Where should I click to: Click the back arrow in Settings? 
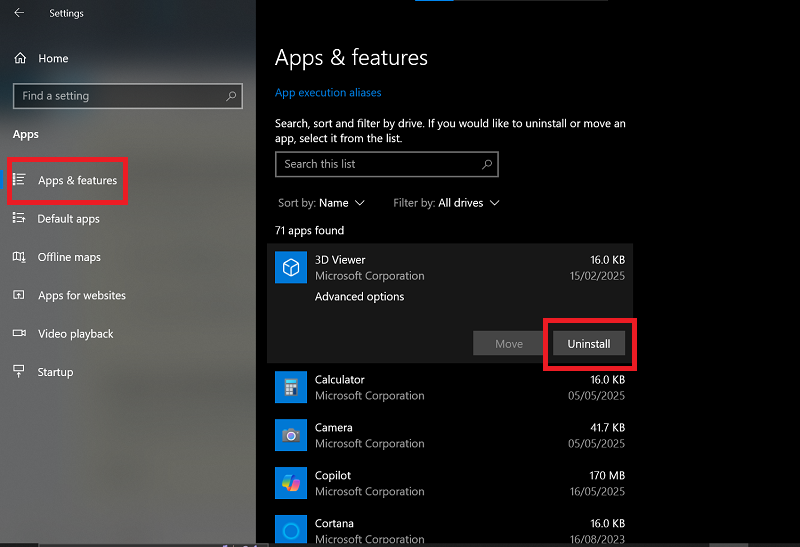point(19,13)
